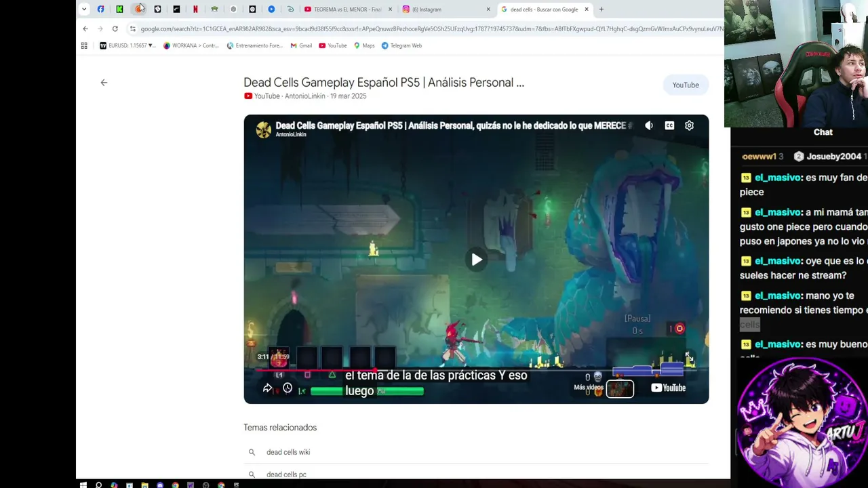Screen dimensions: 868x488
Task: Open Discord from the taskbar
Action: coord(160,485)
